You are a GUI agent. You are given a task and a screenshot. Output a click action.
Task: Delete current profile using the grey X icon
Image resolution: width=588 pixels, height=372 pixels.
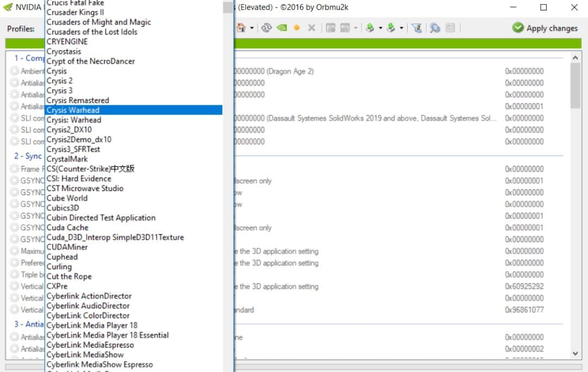(311, 28)
